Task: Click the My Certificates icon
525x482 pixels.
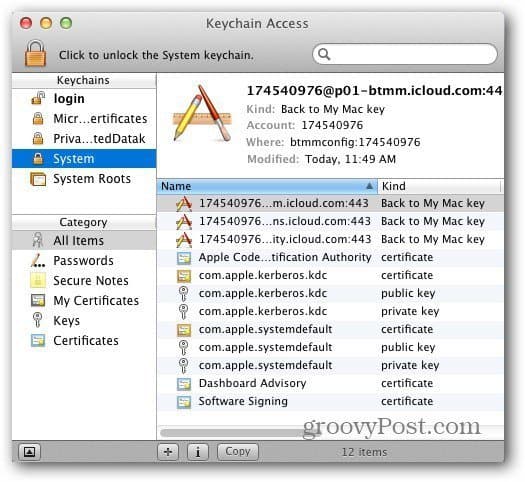Action: pyautogui.click(x=38, y=300)
